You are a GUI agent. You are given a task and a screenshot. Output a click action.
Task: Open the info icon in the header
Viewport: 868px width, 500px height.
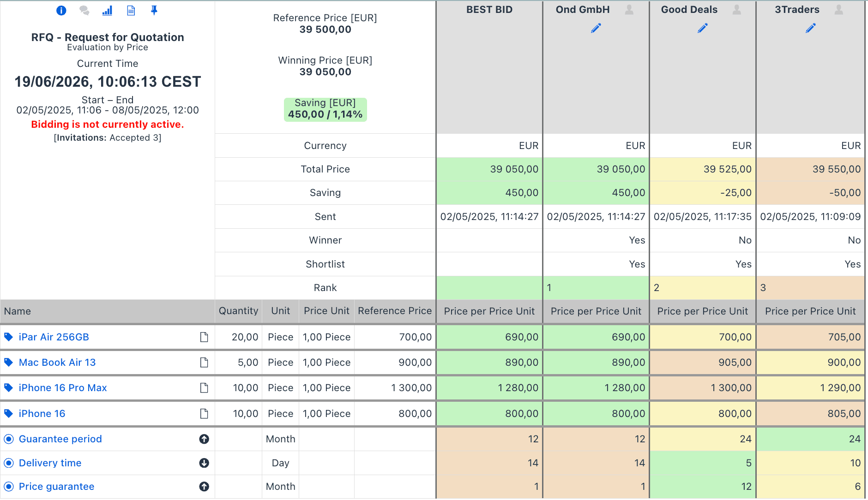point(61,11)
